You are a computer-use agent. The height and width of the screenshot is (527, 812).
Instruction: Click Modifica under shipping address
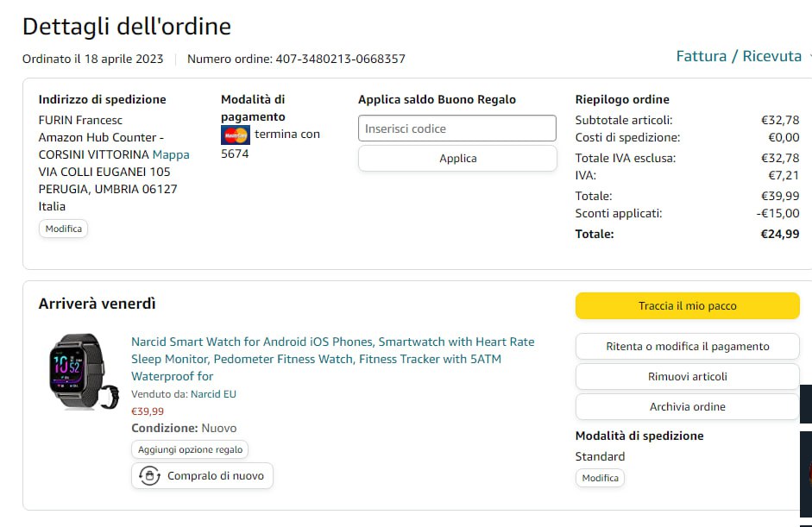(63, 229)
